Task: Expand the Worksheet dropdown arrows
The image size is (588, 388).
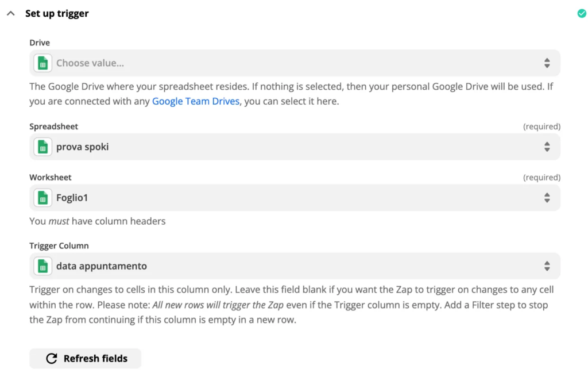Action: pos(547,198)
